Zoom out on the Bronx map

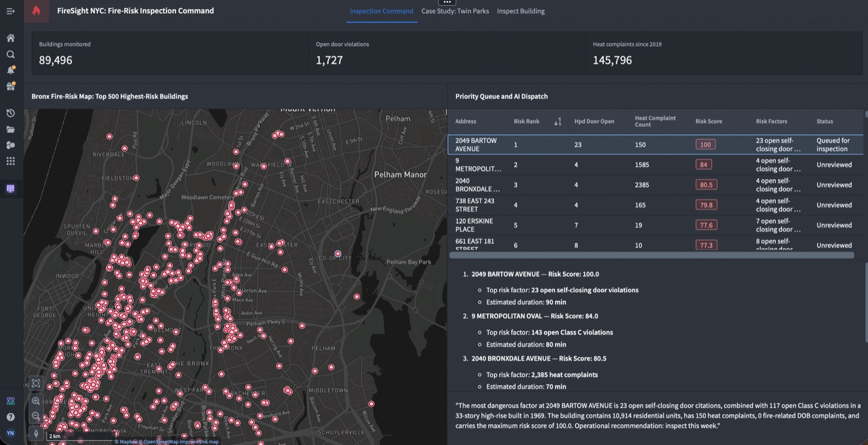point(36,416)
